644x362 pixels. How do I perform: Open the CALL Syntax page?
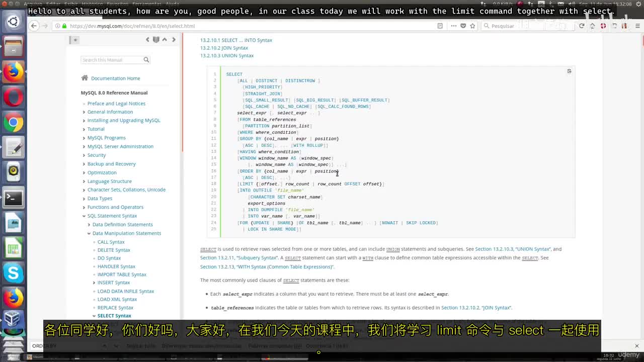point(111,242)
